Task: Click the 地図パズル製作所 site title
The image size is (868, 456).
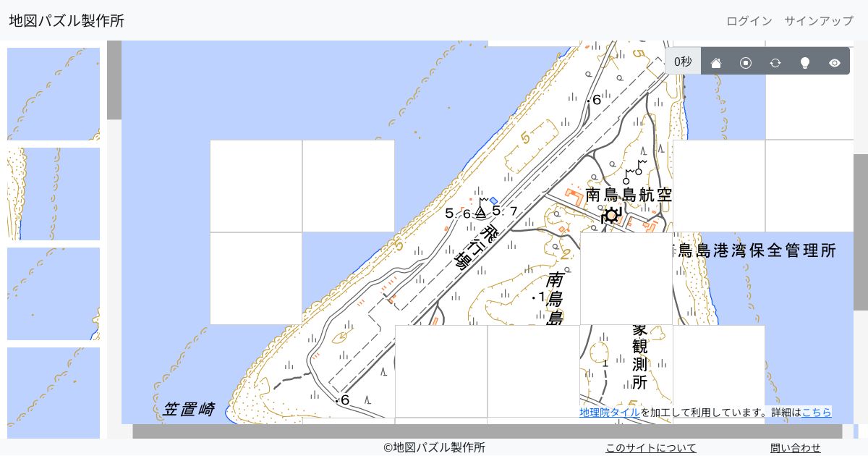Action: [x=68, y=21]
